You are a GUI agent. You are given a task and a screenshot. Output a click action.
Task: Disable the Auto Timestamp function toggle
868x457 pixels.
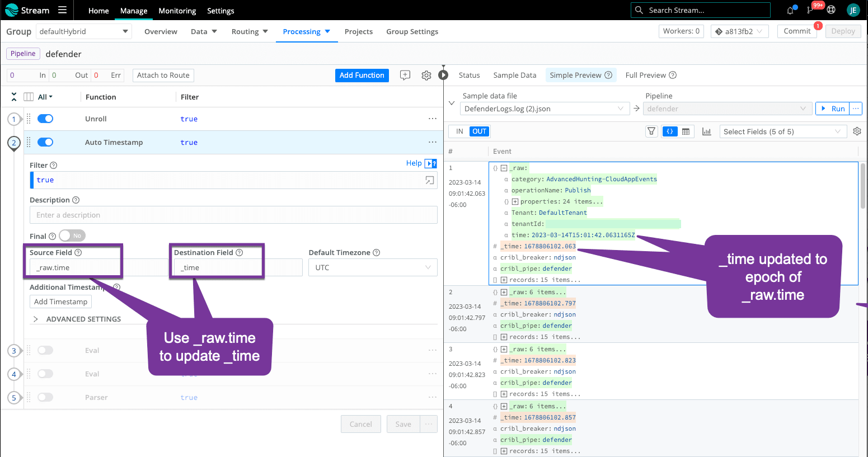pos(45,142)
